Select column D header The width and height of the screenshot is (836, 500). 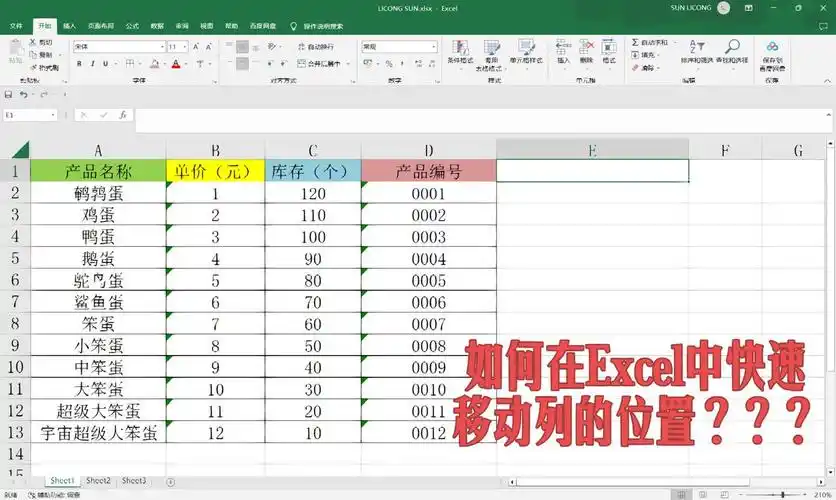coord(429,150)
